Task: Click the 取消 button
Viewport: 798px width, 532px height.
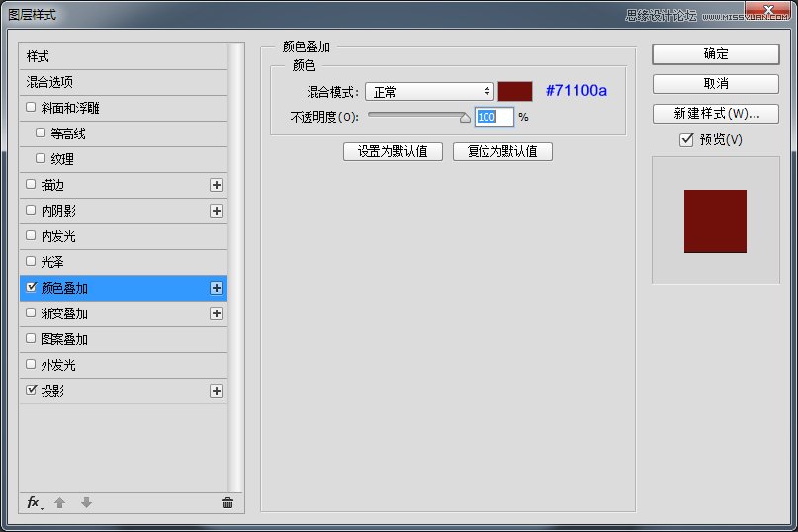Action: [716, 83]
